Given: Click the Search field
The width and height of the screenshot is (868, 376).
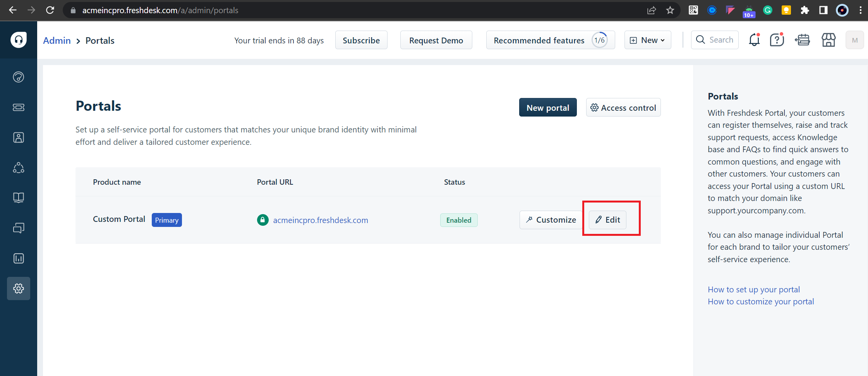Looking at the screenshot, I should 715,40.
